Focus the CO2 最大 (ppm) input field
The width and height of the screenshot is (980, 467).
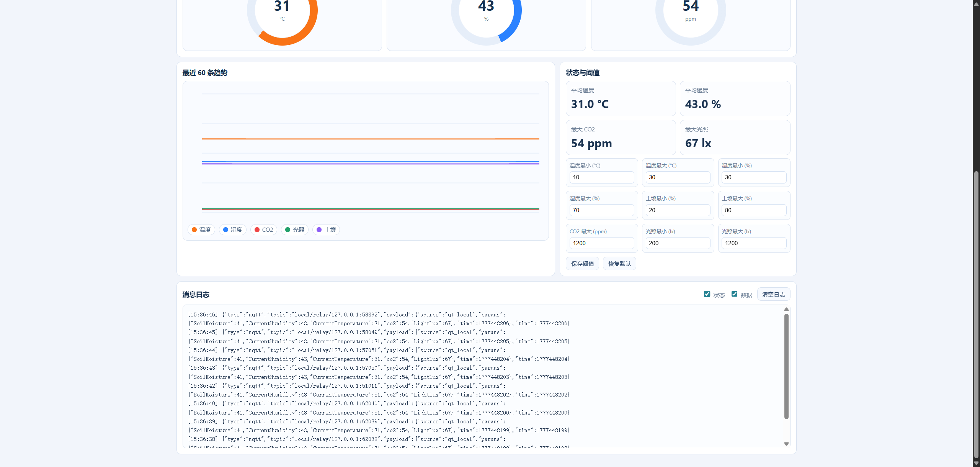[x=602, y=243]
